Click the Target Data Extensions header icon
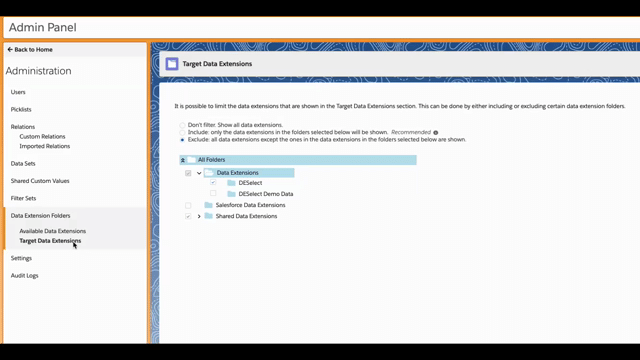 172,64
